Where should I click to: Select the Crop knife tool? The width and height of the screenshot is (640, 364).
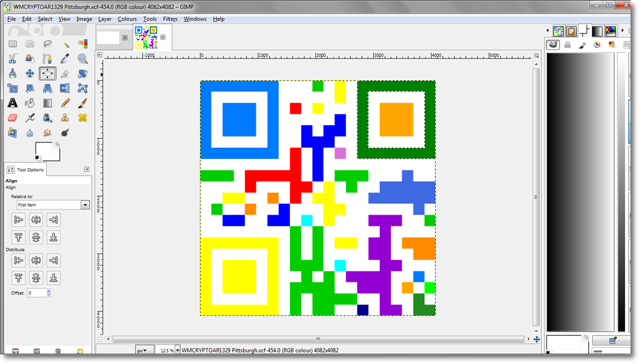click(x=65, y=73)
